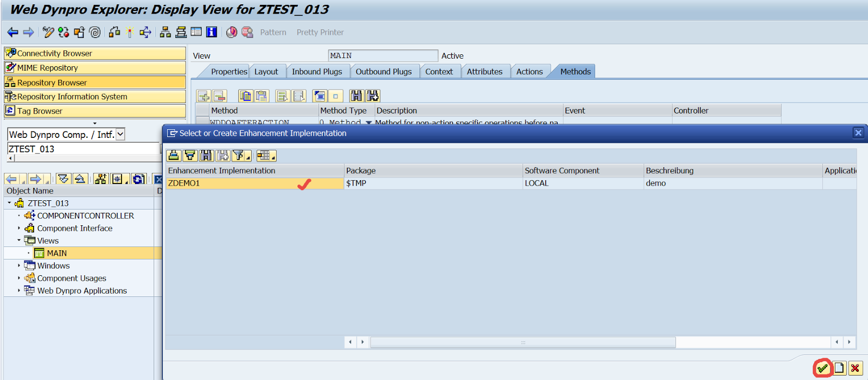Open the Connectivity Browser
The height and width of the screenshot is (380, 868).
tap(95, 53)
